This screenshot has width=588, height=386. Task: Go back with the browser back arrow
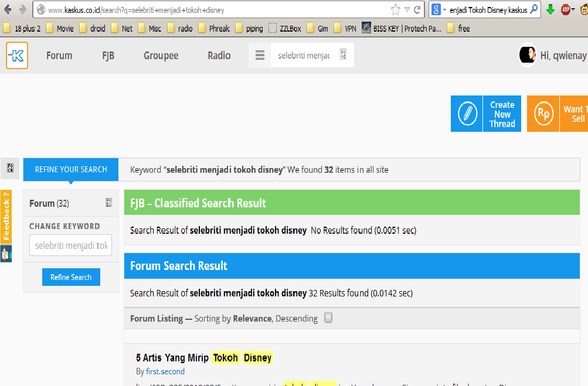tap(8, 9)
